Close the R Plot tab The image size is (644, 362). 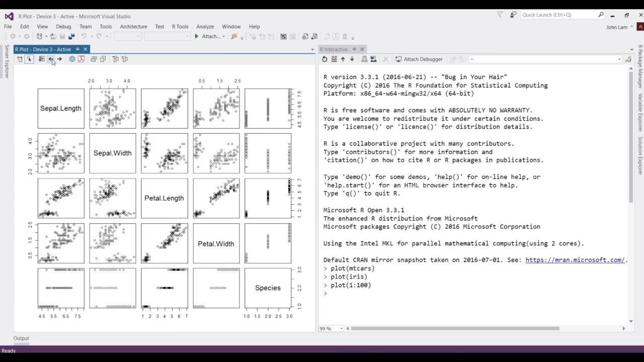pos(86,49)
